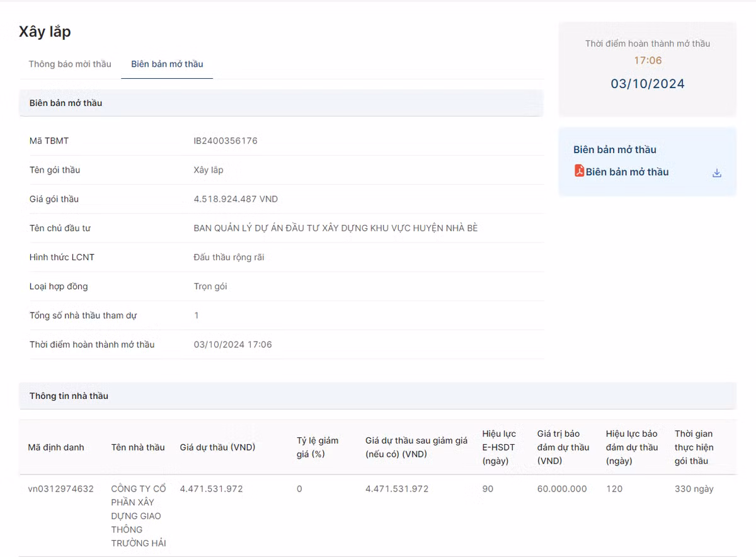Click the bid guarantee value 60.000.000
Viewport: 756px width, 557px height.
tap(562, 489)
